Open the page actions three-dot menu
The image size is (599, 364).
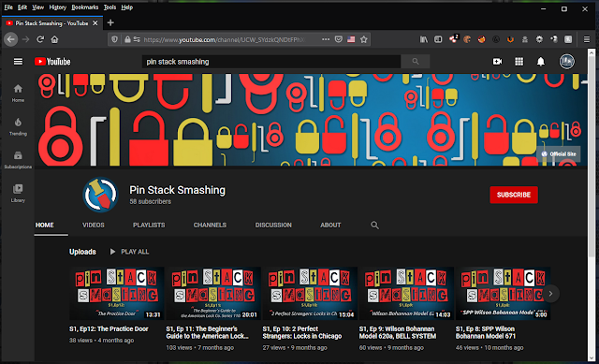coord(326,39)
